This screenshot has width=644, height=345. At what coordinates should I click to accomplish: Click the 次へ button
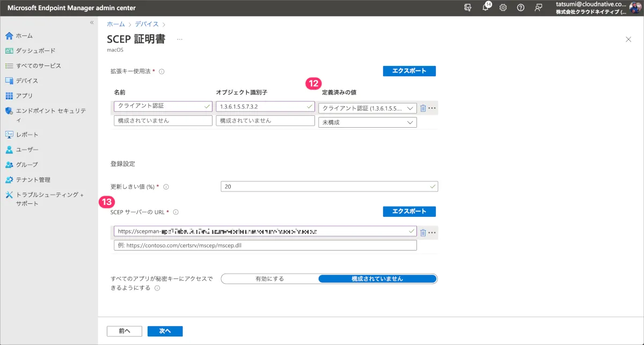coord(165,331)
